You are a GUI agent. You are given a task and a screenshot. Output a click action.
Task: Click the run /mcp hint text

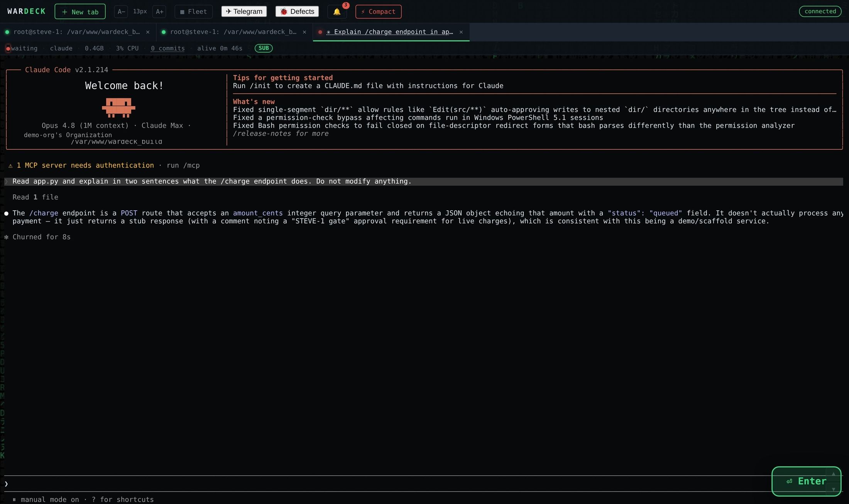(183, 165)
